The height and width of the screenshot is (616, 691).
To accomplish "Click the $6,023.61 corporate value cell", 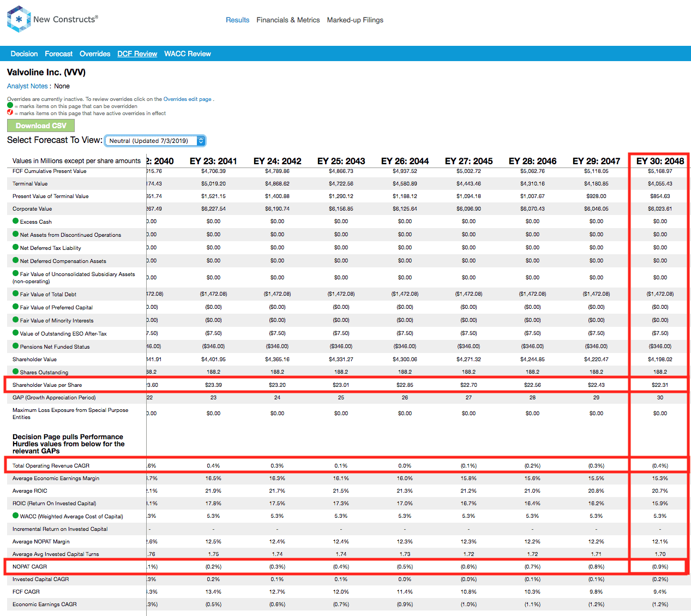I will pyautogui.click(x=660, y=208).
